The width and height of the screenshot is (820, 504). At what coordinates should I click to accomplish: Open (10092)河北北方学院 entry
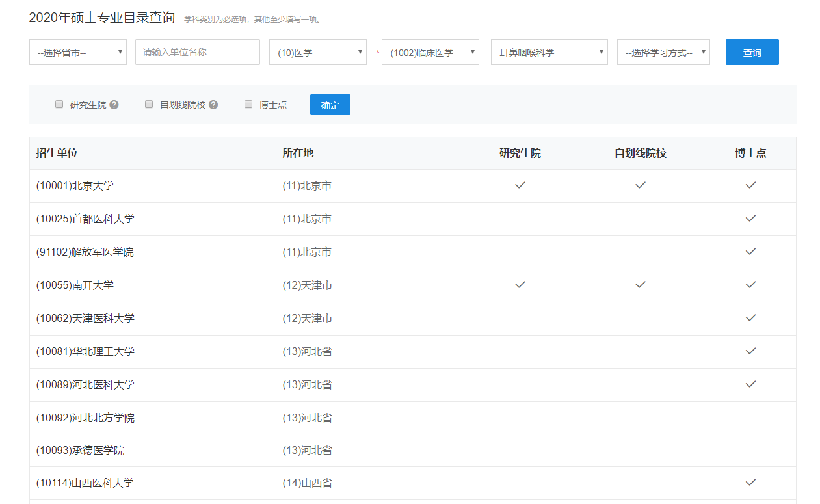tap(85, 418)
